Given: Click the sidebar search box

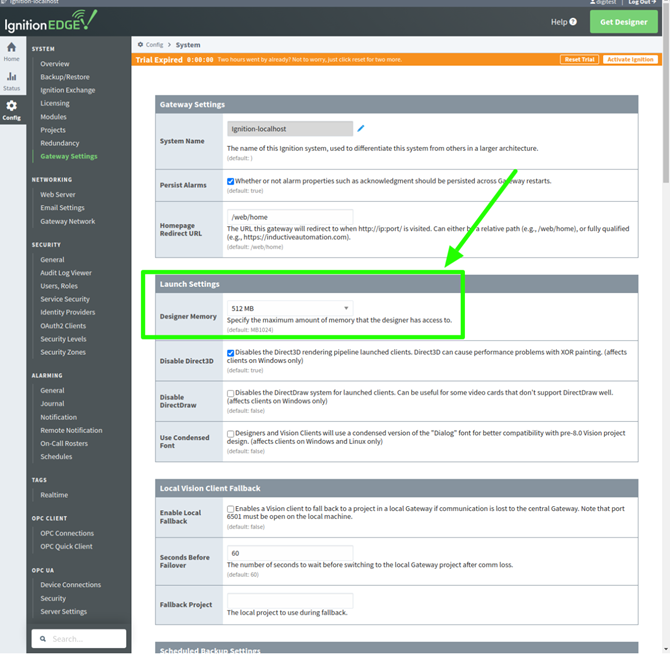Looking at the screenshot, I should point(79,639).
